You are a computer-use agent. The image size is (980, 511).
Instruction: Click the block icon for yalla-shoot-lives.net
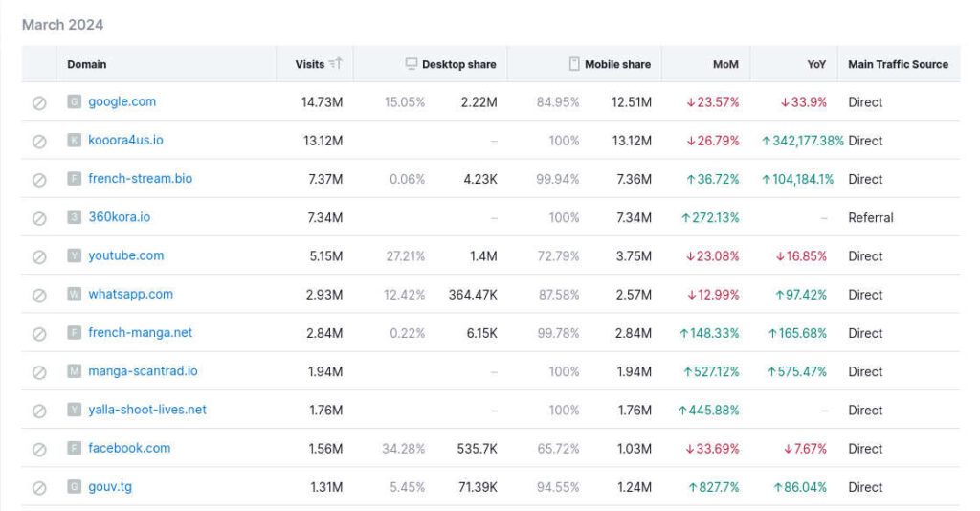pos(39,411)
